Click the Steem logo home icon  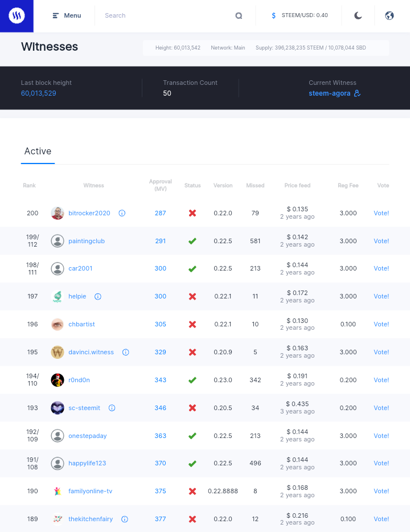[x=17, y=15]
